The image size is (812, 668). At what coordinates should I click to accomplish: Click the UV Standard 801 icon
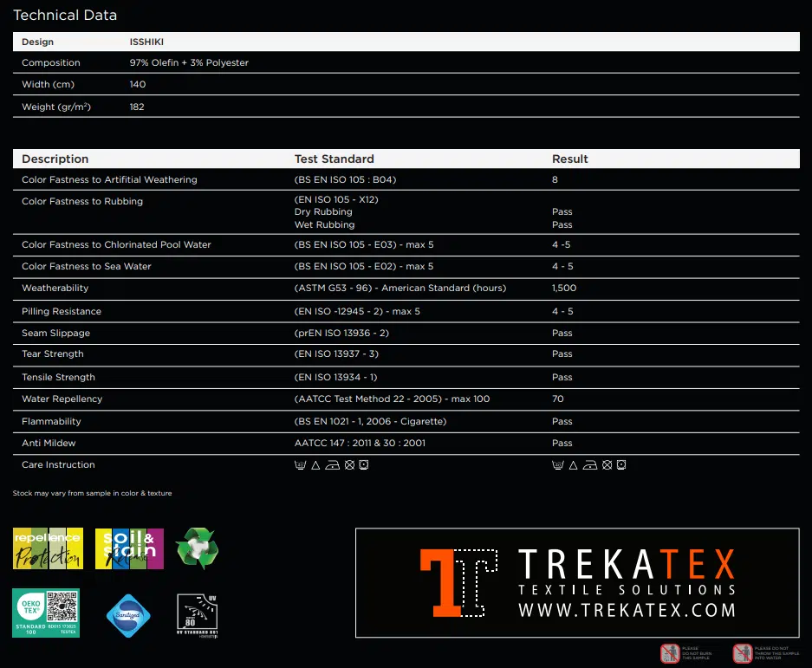point(197,615)
